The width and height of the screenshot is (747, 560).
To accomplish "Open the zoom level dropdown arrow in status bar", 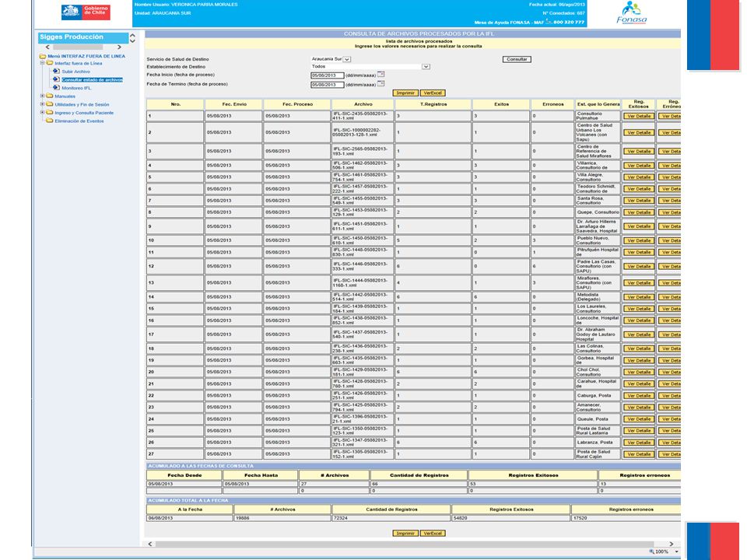I will click(x=676, y=551).
